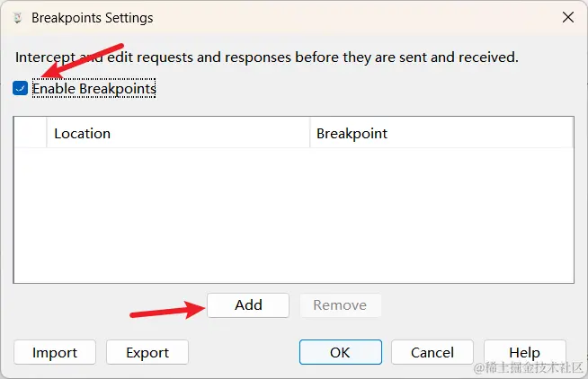Open the Help button

tap(524, 353)
